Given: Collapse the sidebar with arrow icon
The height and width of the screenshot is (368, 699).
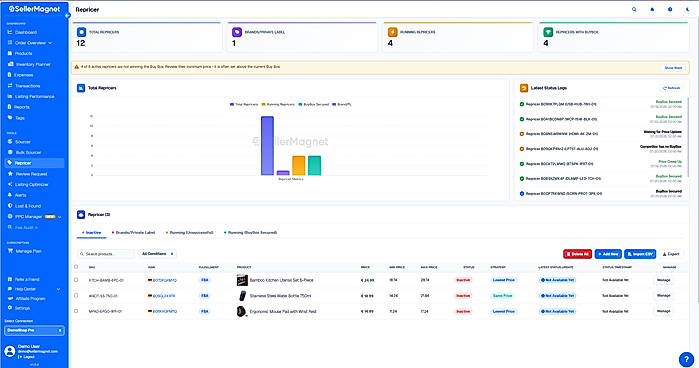Looking at the screenshot, I should pyautogui.click(x=67, y=16).
